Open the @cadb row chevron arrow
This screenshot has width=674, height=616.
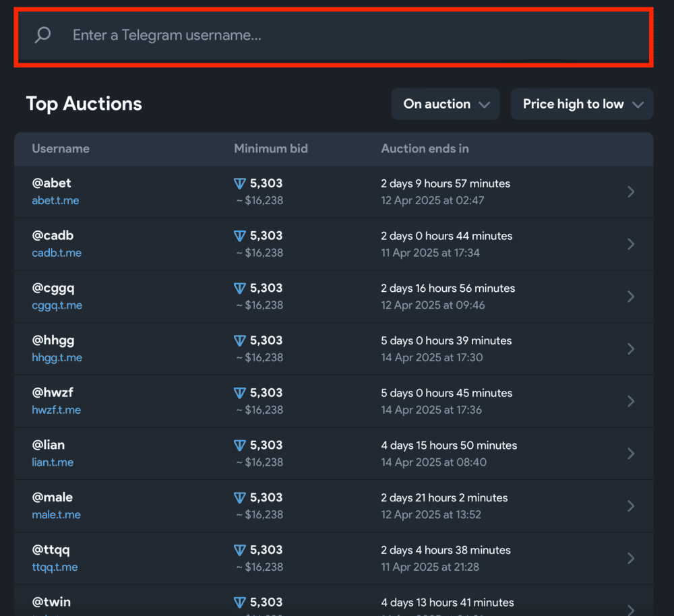tap(631, 244)
